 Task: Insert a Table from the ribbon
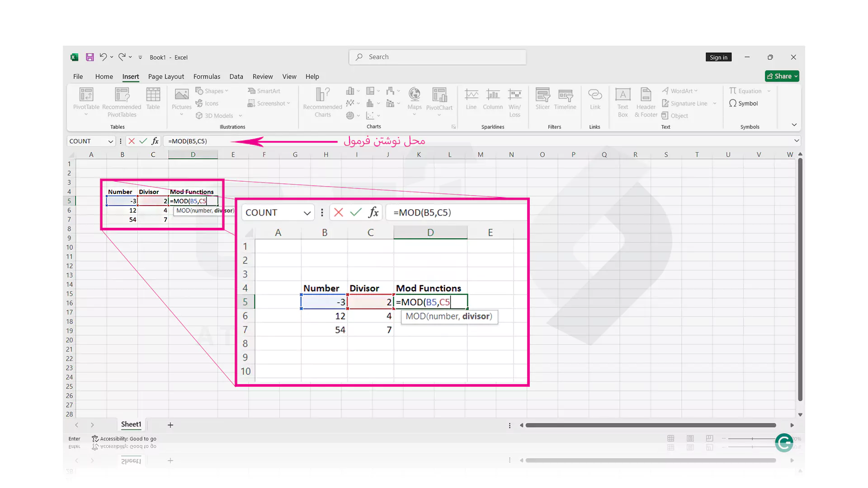(153, 99)
